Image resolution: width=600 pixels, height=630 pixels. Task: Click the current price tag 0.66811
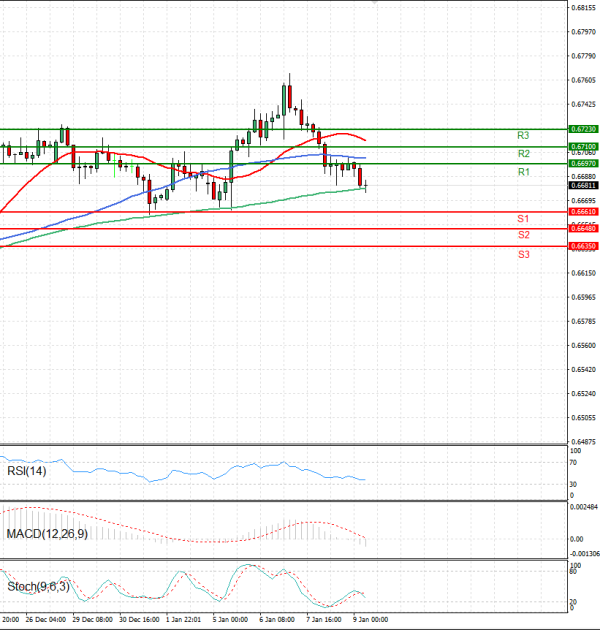(x=583, y=185)
